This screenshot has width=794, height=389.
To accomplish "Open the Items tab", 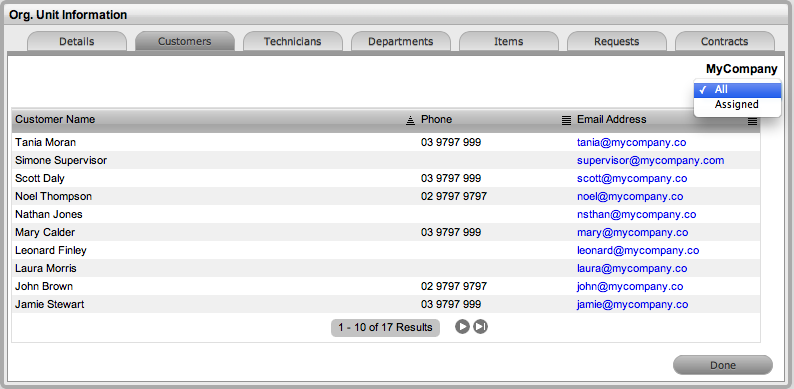I will click(x=508, y=42).
